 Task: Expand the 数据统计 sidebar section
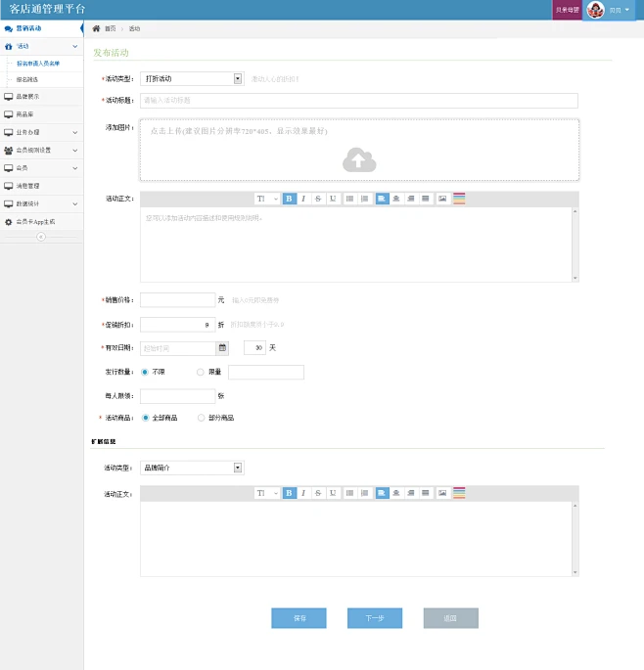(75, 204)
